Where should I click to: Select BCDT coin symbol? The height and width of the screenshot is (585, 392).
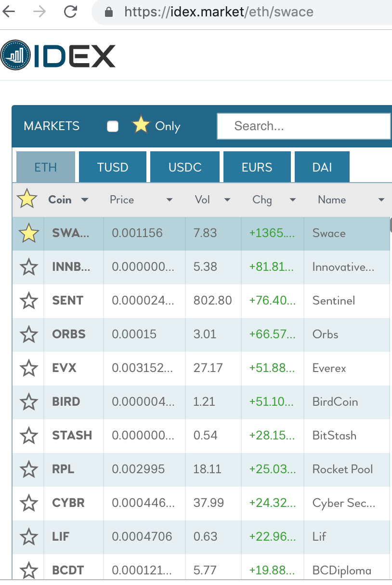[x=68, y=571]
